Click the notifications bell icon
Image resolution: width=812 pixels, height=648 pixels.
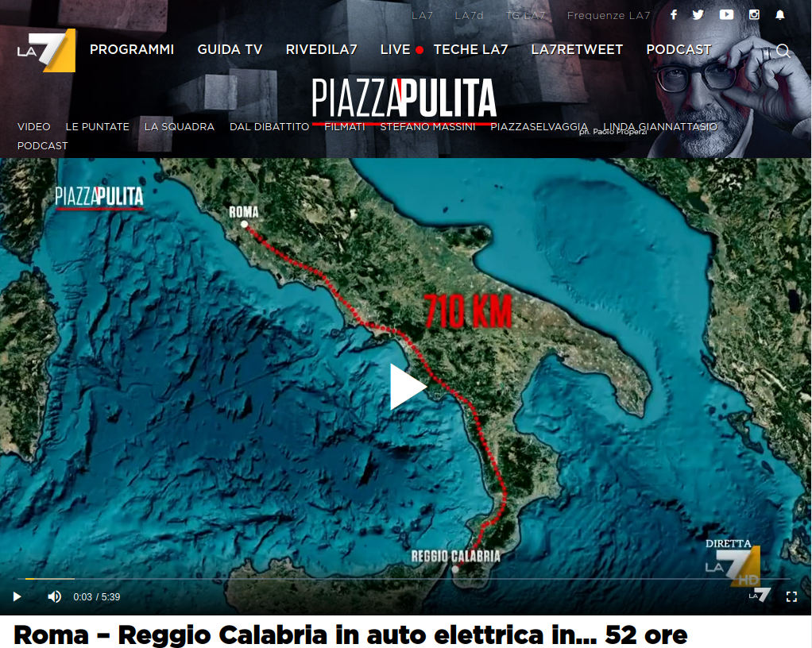tap(780, 14)
